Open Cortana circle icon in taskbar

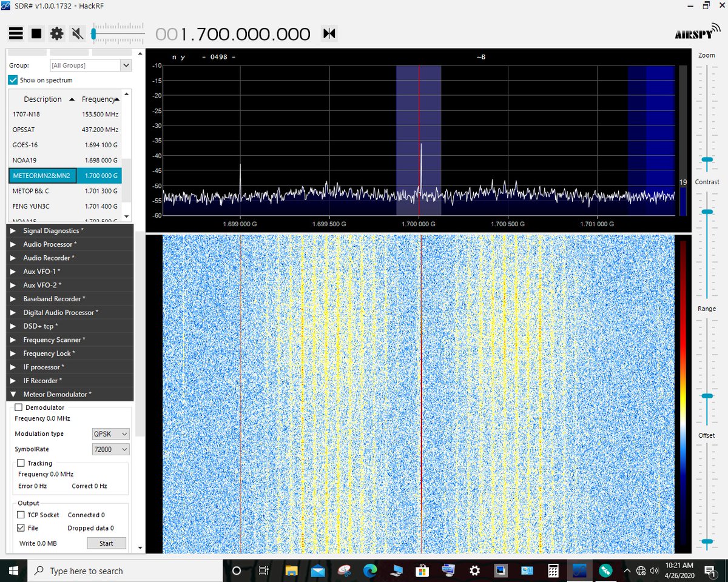(x=237, y=570)
